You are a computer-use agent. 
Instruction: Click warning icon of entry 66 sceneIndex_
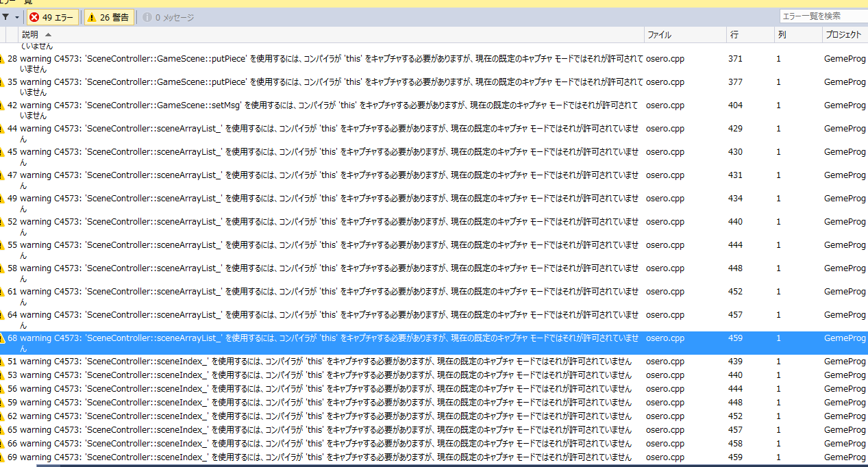[x=2, y=444]
